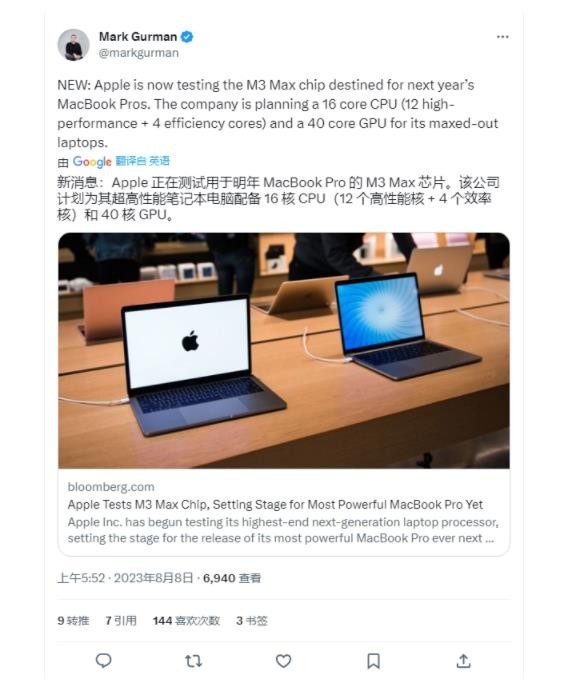Viewport: 568px width, 688px height.
Task: View the 9 转推 retweets list
Action: pyautogui.click(x=73, y=621)
